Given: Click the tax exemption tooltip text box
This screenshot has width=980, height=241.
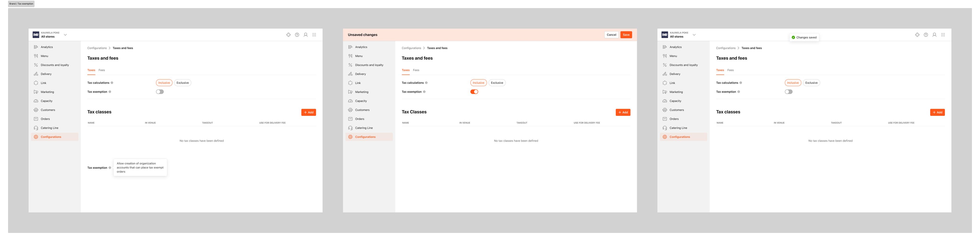Looking at the screenshot, I should [140, 168].
